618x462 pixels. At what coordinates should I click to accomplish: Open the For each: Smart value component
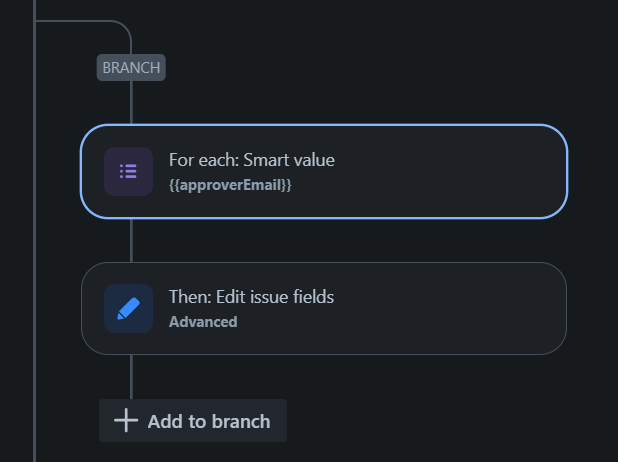click(324, 171)
